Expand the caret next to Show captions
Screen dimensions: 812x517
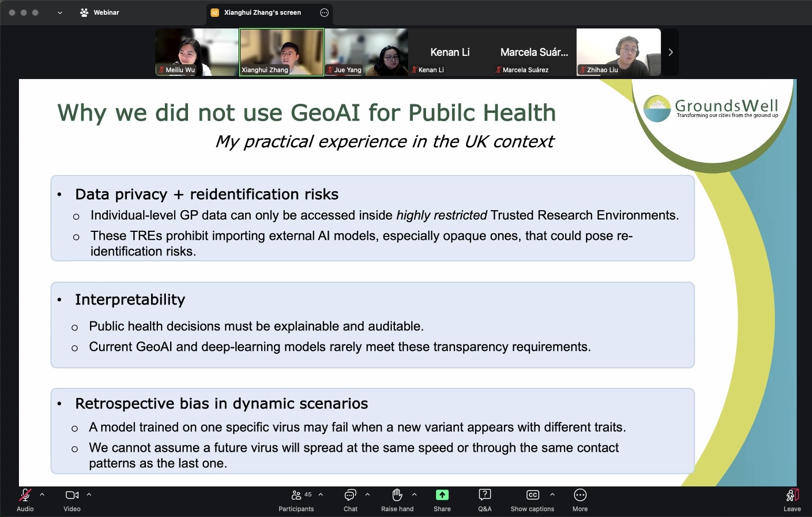(552, 494)
